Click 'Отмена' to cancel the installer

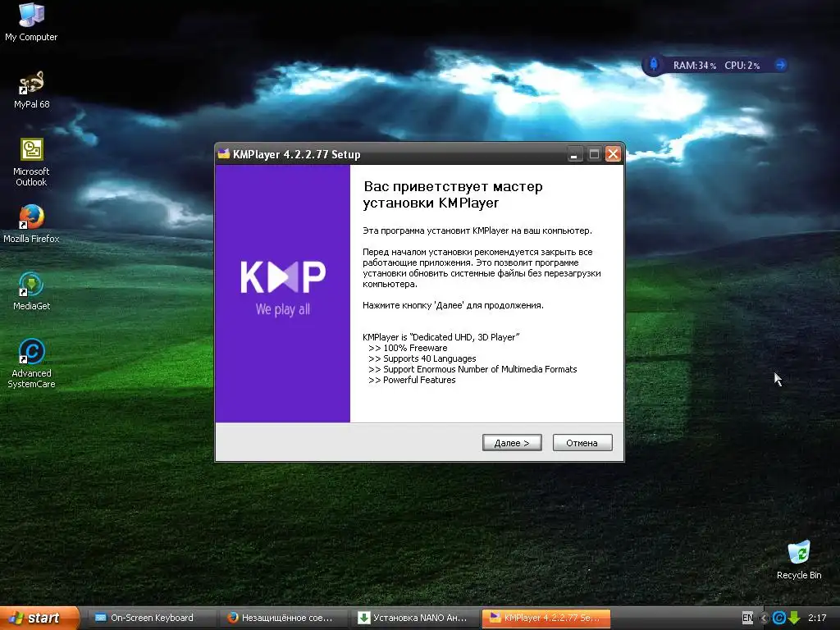pos(582,442)
